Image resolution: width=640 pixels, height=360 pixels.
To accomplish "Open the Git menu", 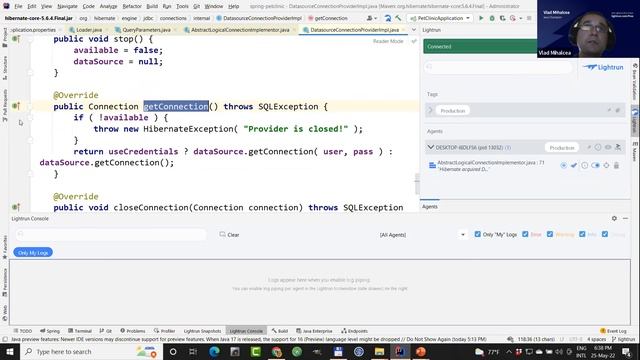I will pyautogui.click(x=196, y=6).
